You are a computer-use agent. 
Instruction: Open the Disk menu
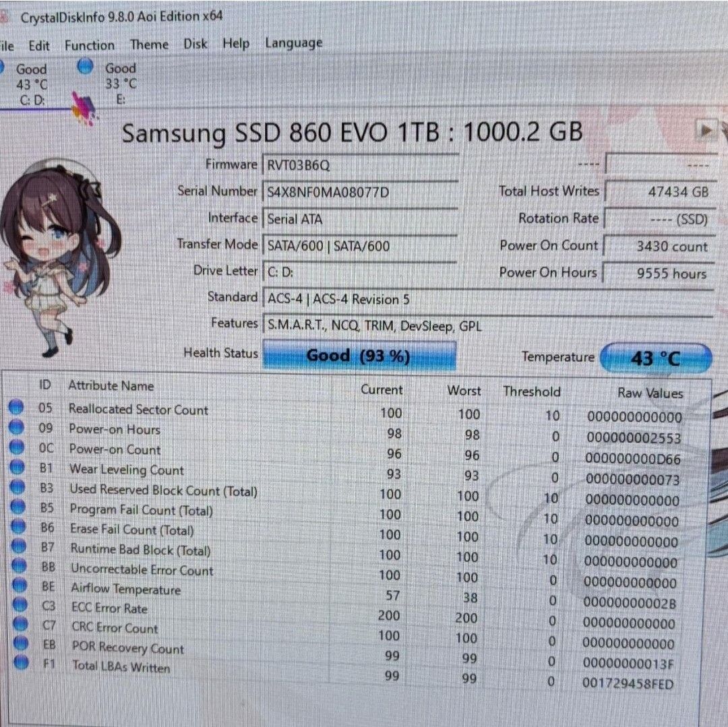click(195, 44)
